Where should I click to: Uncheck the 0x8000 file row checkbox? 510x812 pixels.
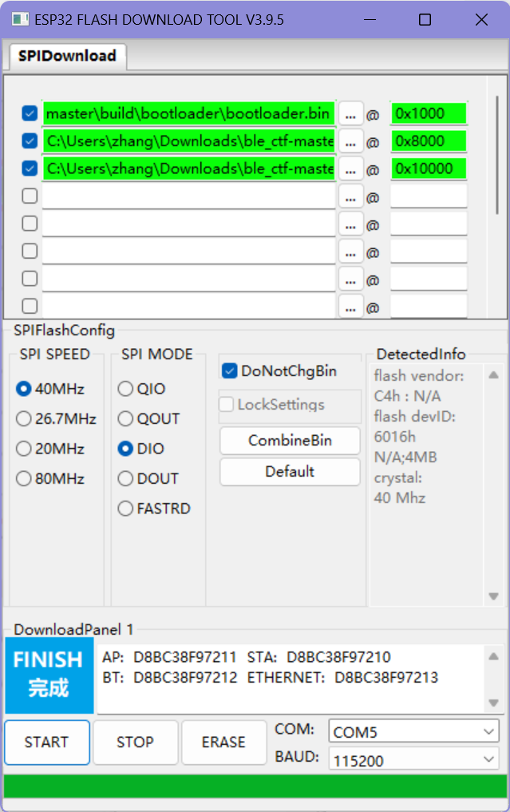[30, 141]
